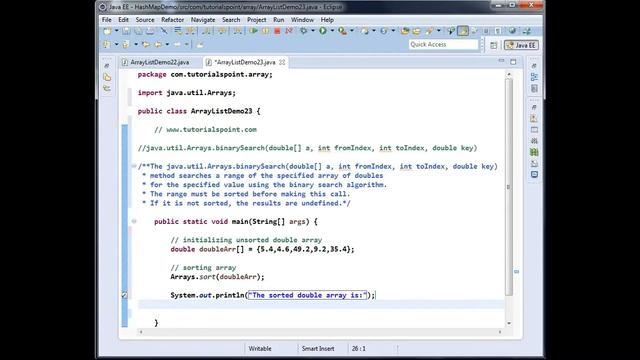Click the web browser globe icon
Image resolution: width=640 pixels, height=360 pixels.
point(512,31)
